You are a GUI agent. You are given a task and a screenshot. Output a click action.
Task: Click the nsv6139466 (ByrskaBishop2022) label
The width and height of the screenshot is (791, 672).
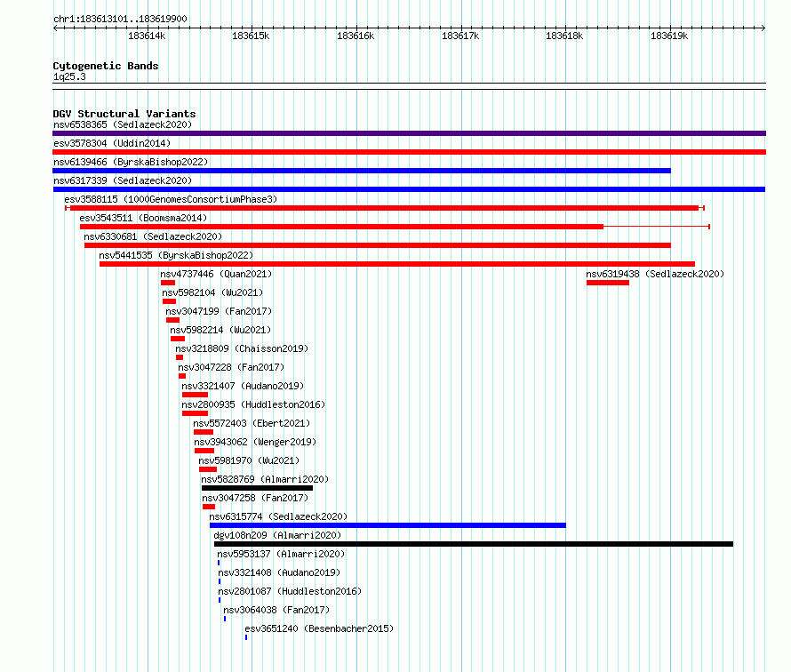tap(131, 162)
